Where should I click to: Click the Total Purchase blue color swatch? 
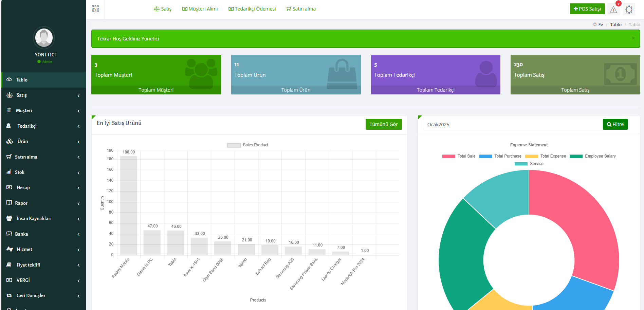(485, 156)
